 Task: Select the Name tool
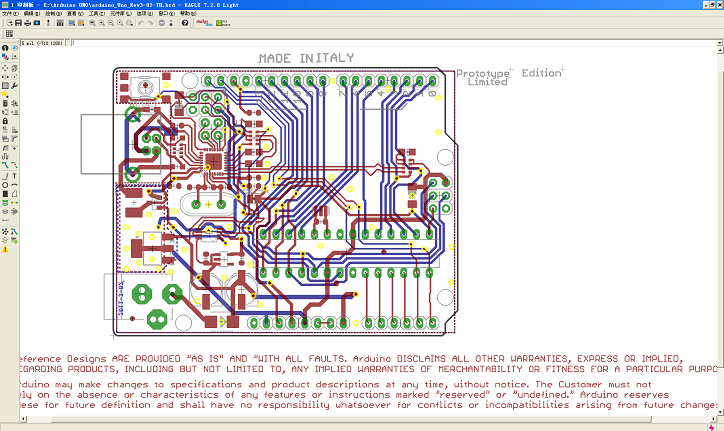click(5, 130)
